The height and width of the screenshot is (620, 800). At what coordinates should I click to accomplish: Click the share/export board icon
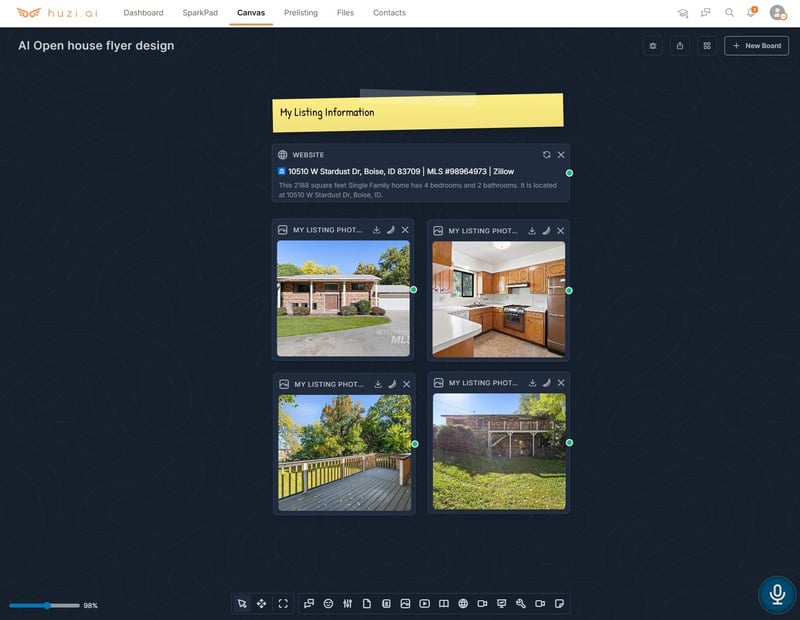coord(680,46)
